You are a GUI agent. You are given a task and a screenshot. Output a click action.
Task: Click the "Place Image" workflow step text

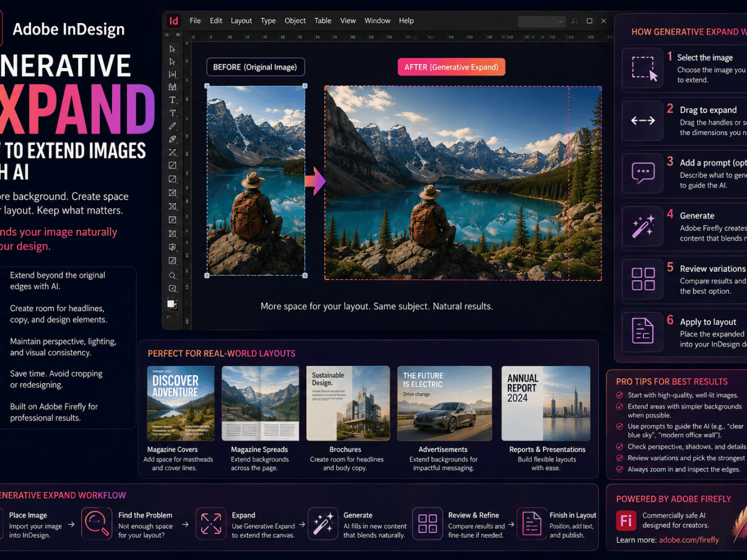pos(28,515)
